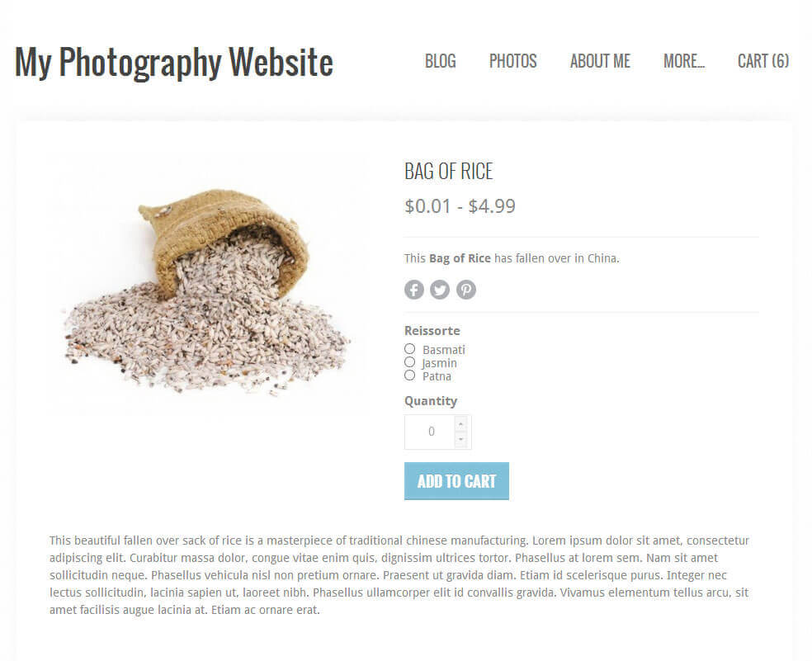Navigate to ABOUT ME

tap(600, 61)
